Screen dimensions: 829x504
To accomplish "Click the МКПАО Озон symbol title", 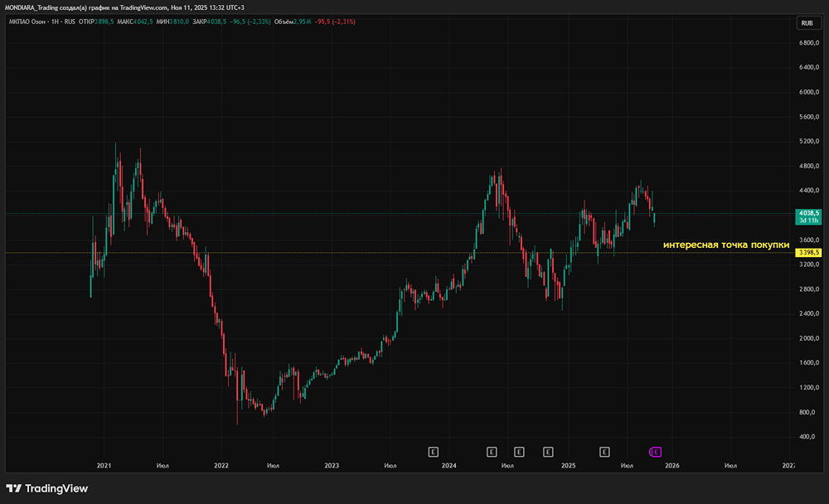I will pos(25,22).
